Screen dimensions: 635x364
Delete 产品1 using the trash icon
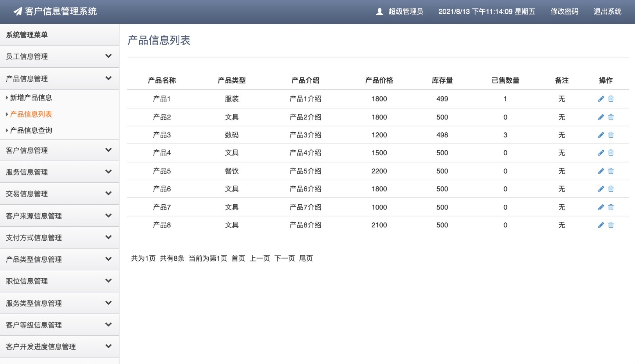(x=611, y=99)
